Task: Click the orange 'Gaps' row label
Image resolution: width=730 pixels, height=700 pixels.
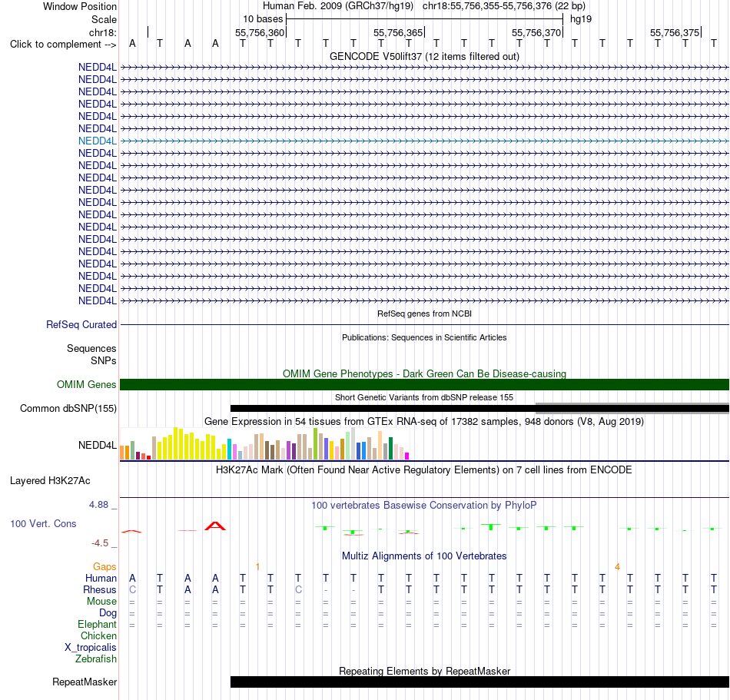Action: 105,566
